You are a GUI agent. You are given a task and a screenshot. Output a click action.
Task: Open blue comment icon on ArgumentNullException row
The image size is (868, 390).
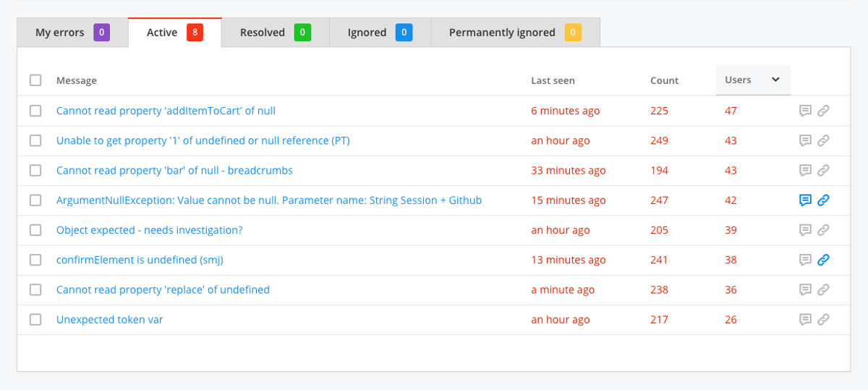pos(805,200)
